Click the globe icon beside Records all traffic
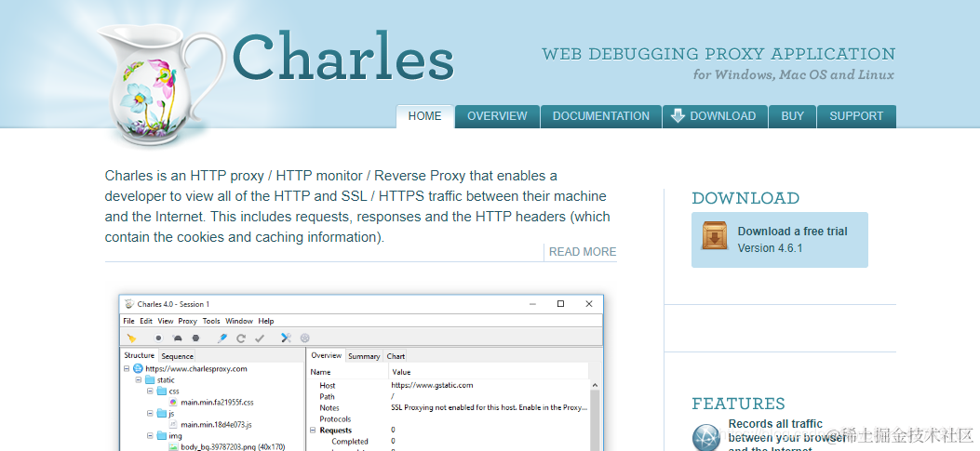The image size is (980, 451). click(x=707, y=437)
